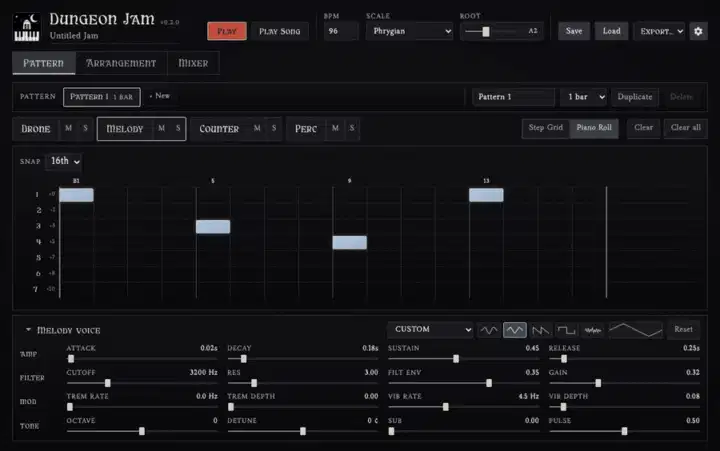Open settings with the gear icon
The height and width of the screenshot is (451, 720).
coord(698,31)
